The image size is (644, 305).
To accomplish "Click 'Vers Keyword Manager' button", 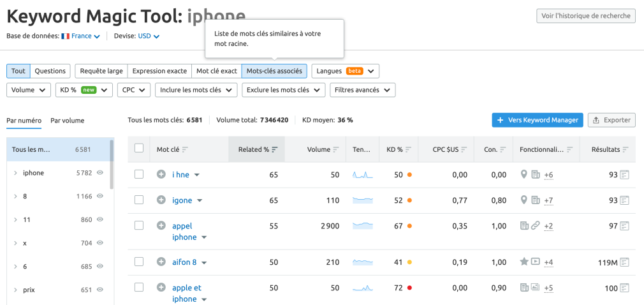I will pos(538,120).
